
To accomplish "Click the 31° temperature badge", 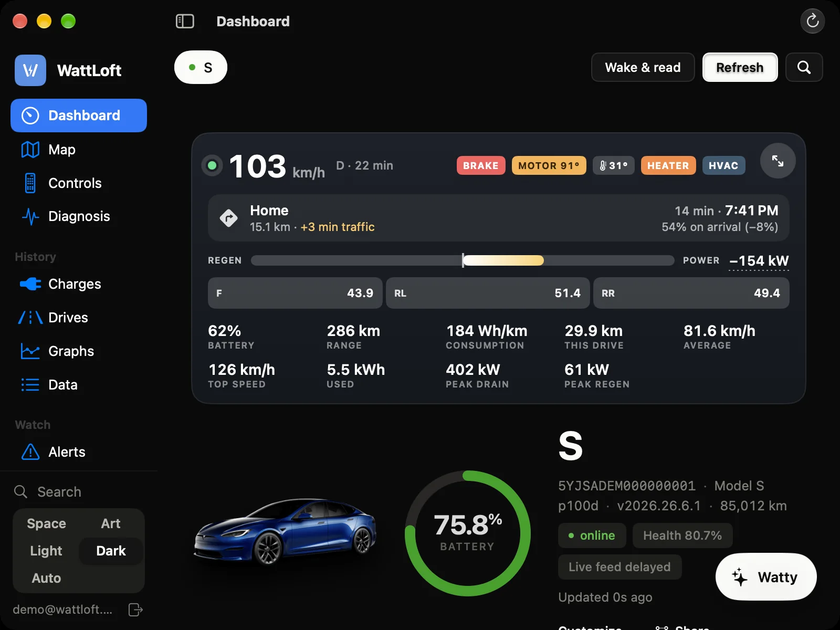I will (613, 165).
